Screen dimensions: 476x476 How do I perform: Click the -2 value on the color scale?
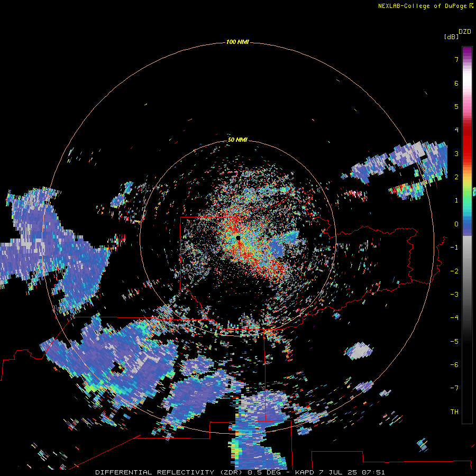(454, 271)
